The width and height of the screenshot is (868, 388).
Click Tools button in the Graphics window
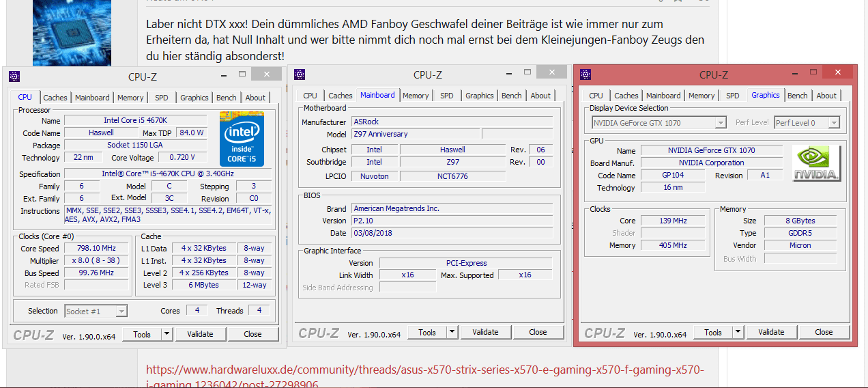coord(713,332)
